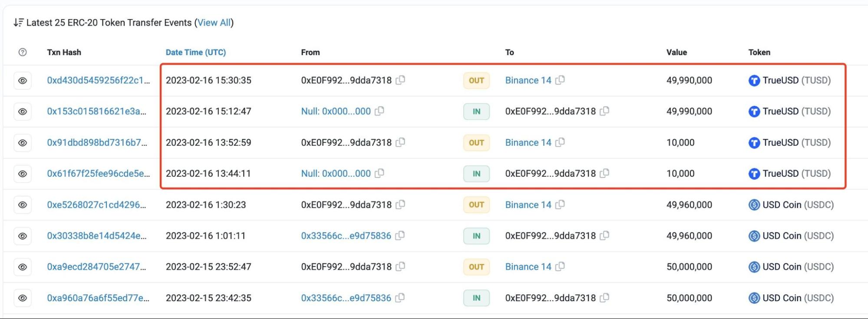Toggle the Date Time (UTC) column format
This screenshot has width=868, height=319.
[x=195, y=52]
